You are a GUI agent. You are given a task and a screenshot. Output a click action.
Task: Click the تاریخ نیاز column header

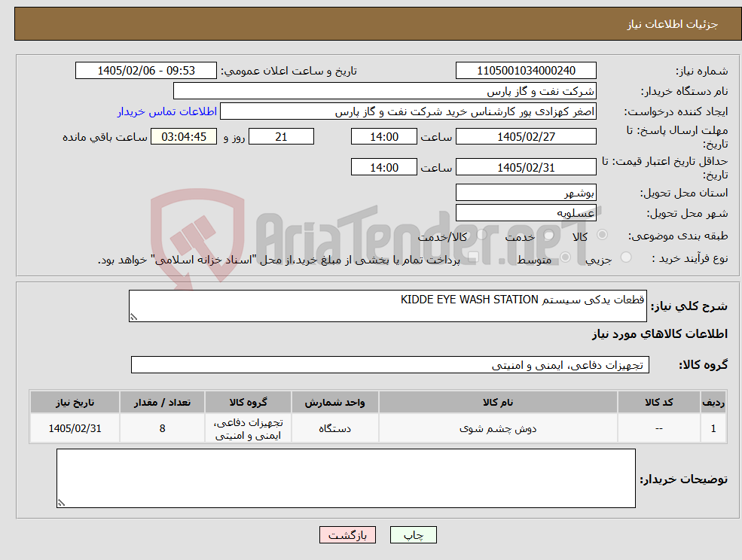coord(75,402)
